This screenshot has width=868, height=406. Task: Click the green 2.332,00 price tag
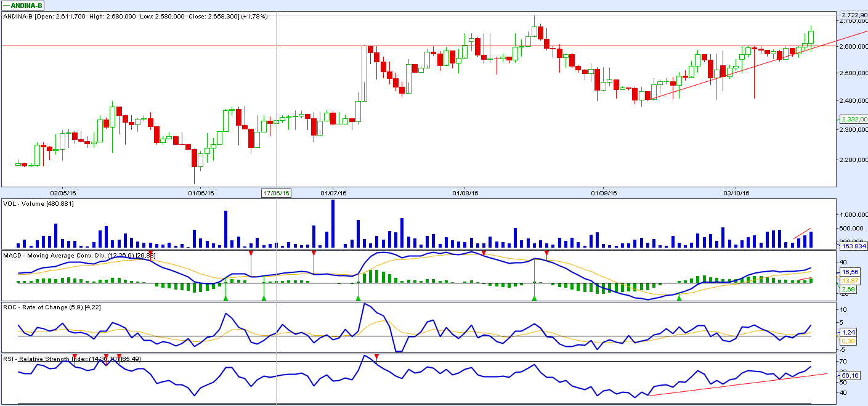coord(853,119)
